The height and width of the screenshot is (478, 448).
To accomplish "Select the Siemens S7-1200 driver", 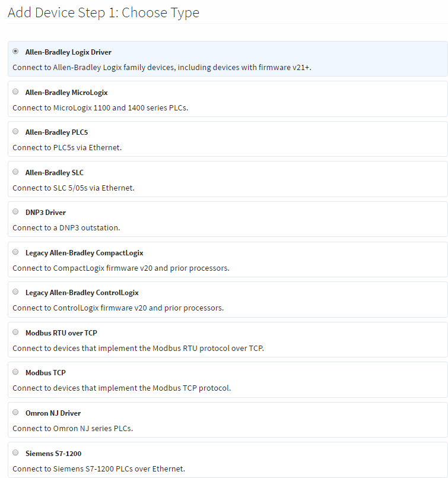I will tap(15, 452).
